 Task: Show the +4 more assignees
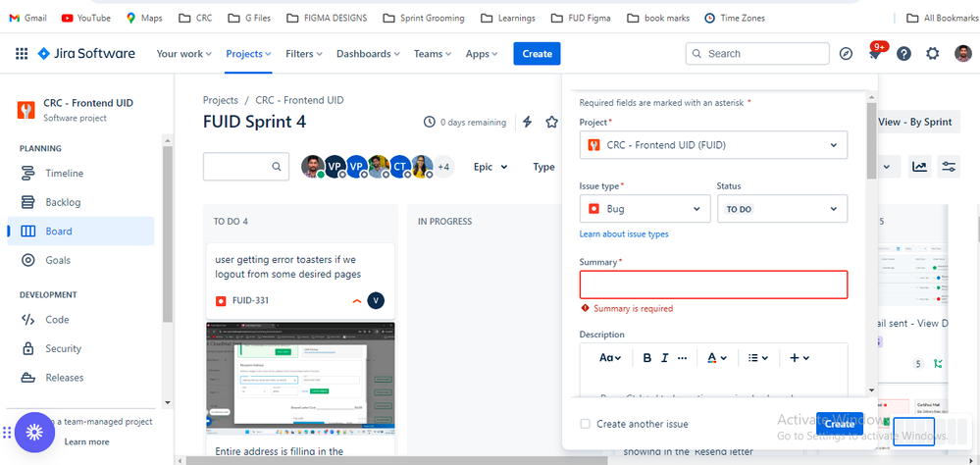point(443,167)
